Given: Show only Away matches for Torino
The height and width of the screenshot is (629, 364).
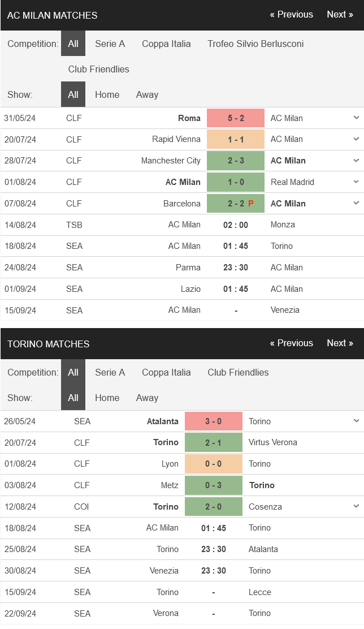Looking at the screenshot, I should click(147, 398).
